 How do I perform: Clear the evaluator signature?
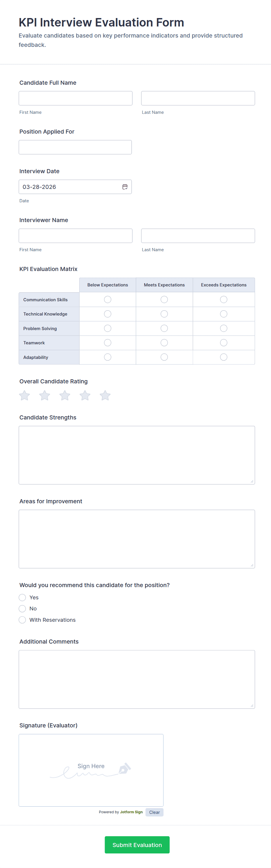pyautogui.click(x=154, y=812)
